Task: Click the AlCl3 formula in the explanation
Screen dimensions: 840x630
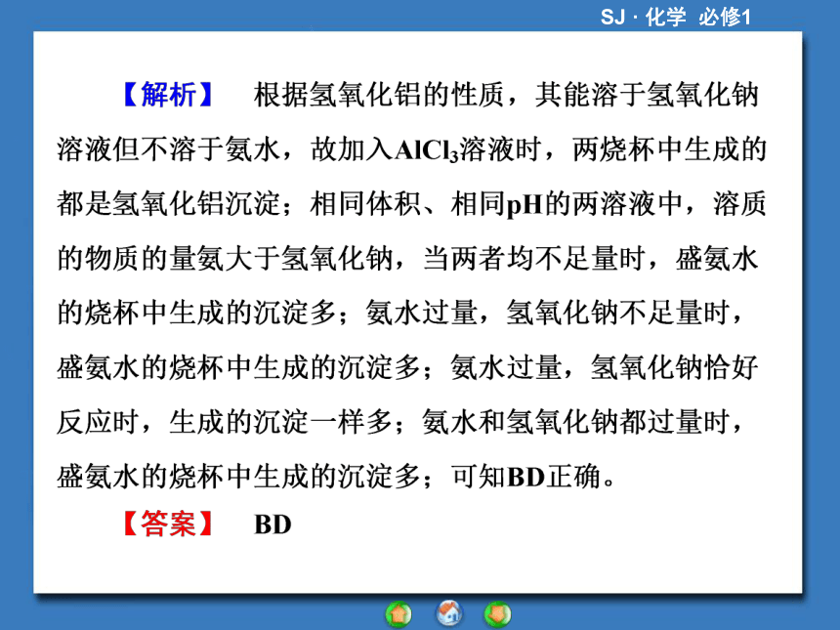Action: tap(427, 150)
